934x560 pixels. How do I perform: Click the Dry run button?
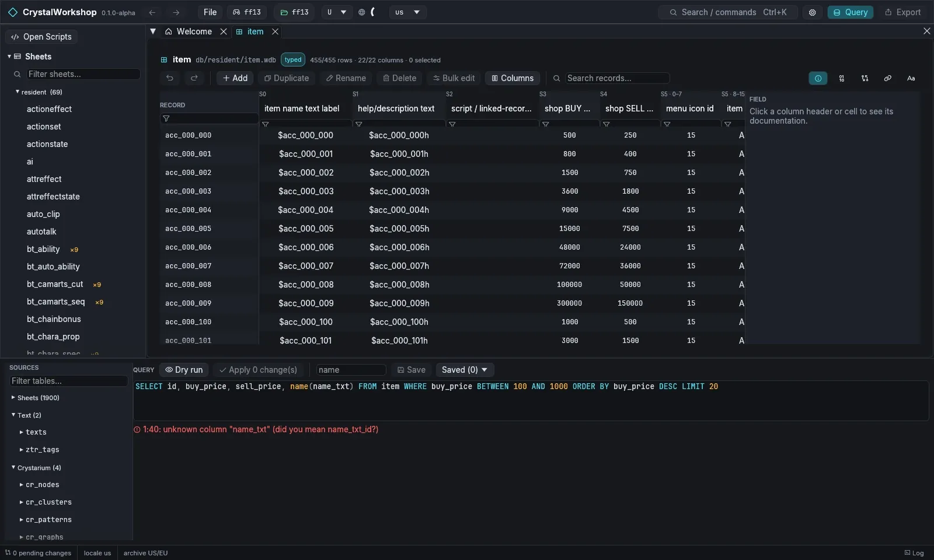[184, 370]
